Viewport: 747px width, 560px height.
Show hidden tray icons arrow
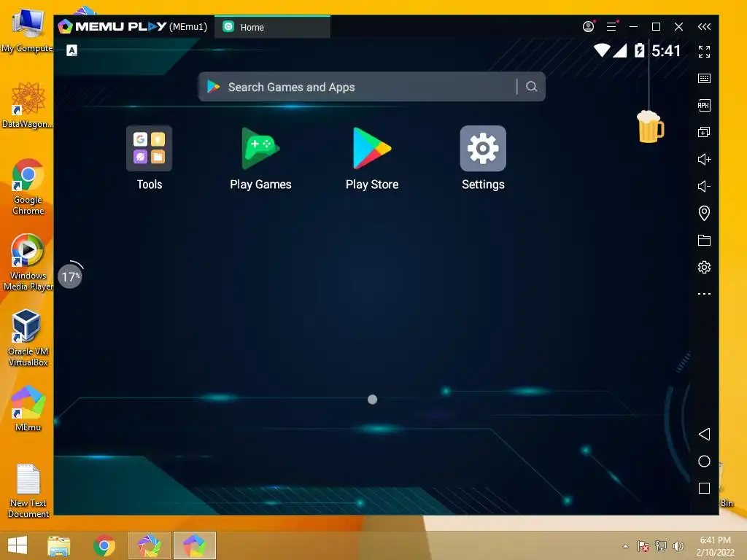pyautogui.click(x=625, y=546)
